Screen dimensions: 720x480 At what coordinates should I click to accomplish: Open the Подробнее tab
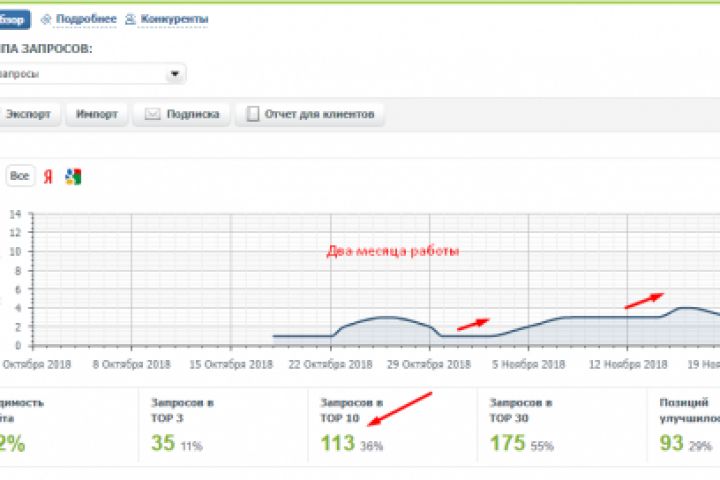click(86, 19)
